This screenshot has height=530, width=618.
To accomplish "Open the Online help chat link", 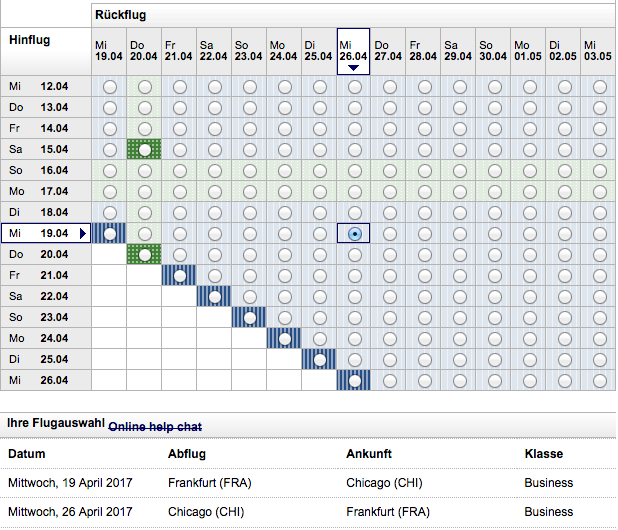I will click(155, 427).
